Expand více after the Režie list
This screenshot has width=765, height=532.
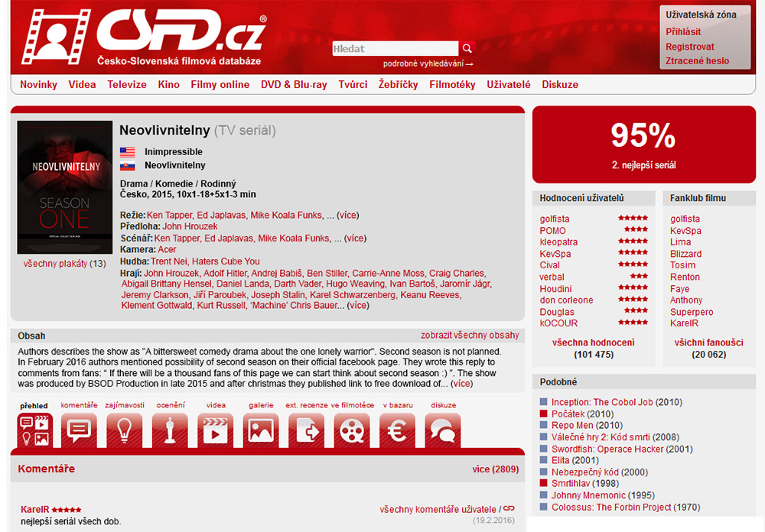pos(348,215)
